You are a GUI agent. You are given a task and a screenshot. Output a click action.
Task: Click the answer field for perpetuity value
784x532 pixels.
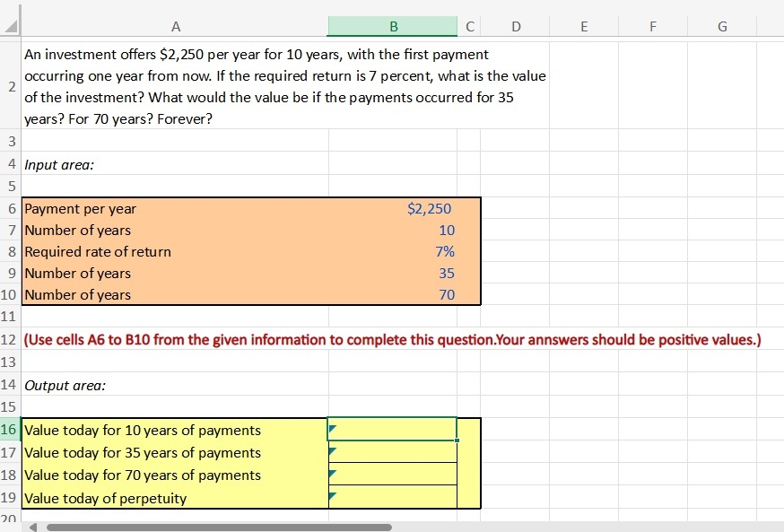pos(392,496)
